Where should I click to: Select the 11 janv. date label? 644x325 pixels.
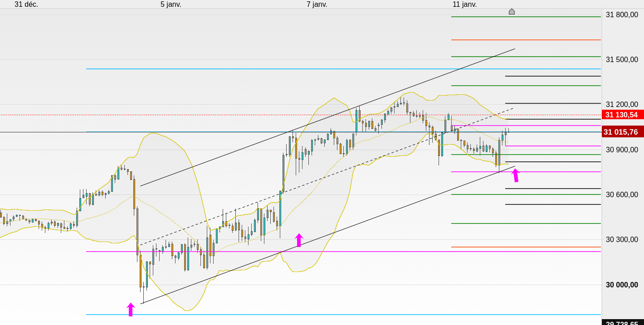(x=465, y=5)
